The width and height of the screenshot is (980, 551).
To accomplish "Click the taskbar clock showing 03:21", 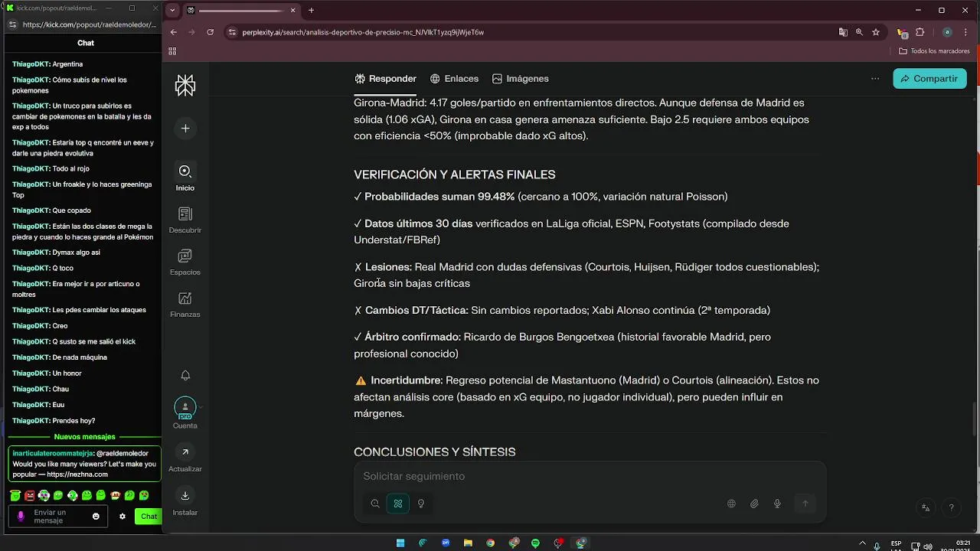I will point(963,545).
